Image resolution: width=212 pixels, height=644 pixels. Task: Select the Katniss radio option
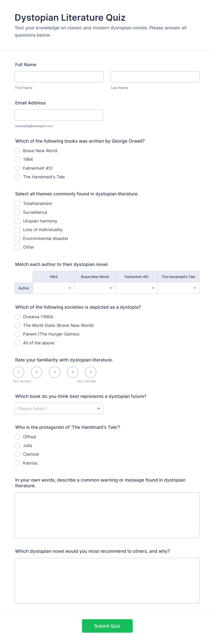point(17,463)
